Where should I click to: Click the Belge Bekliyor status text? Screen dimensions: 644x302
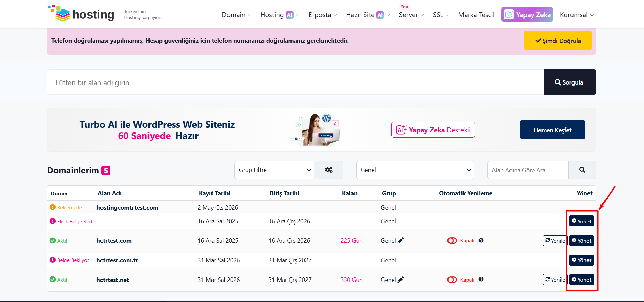73,260
